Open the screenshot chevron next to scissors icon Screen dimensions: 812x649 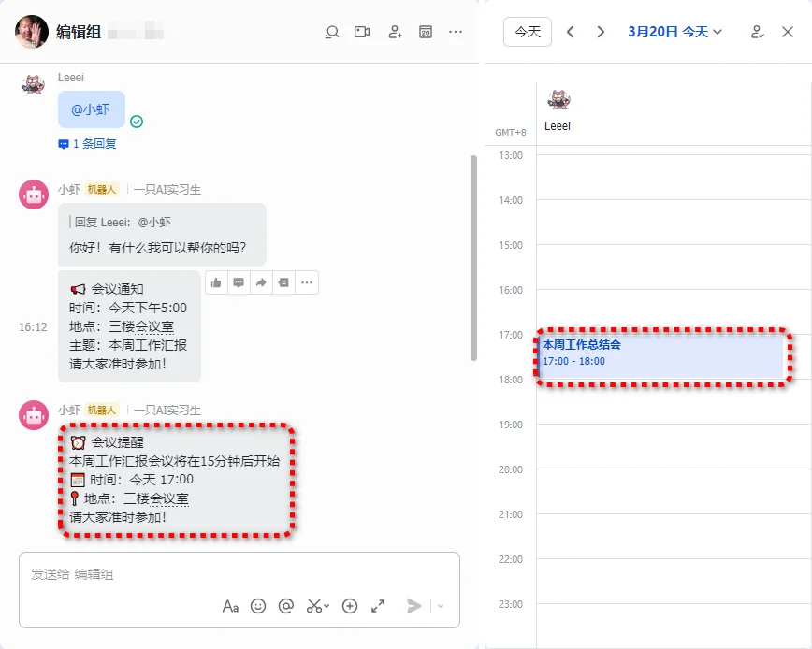point(326,606)
